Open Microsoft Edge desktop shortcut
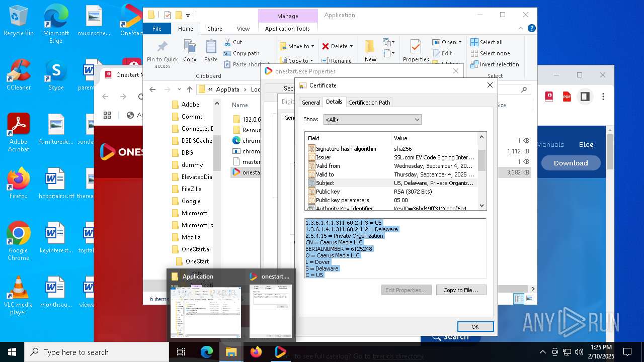The image size is (644, 362). point(56,24)
